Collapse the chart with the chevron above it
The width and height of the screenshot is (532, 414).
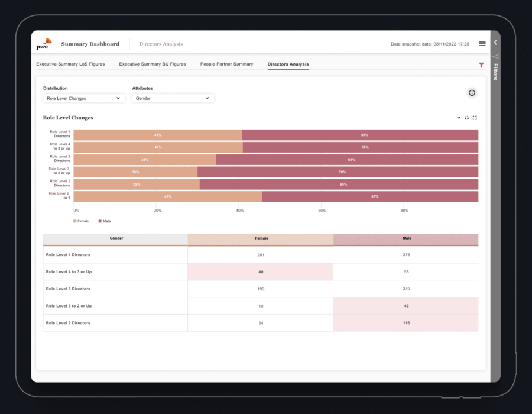(x=458, y=118)
